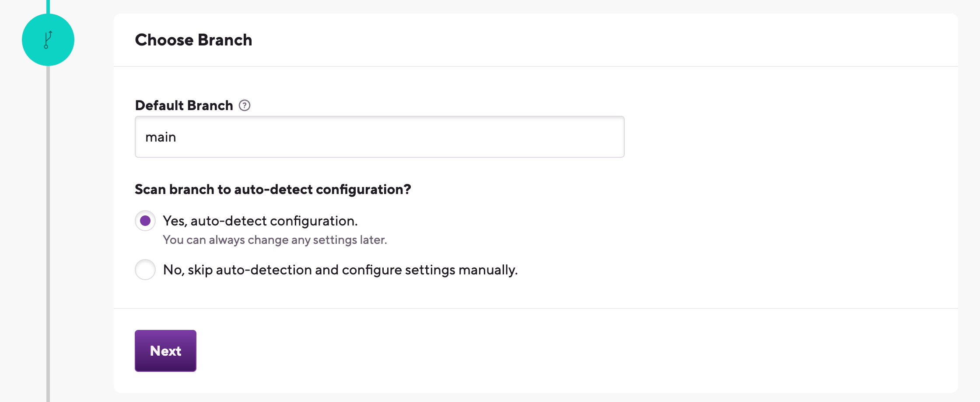Click the gray progress line below branch icon

click(48, 234)
